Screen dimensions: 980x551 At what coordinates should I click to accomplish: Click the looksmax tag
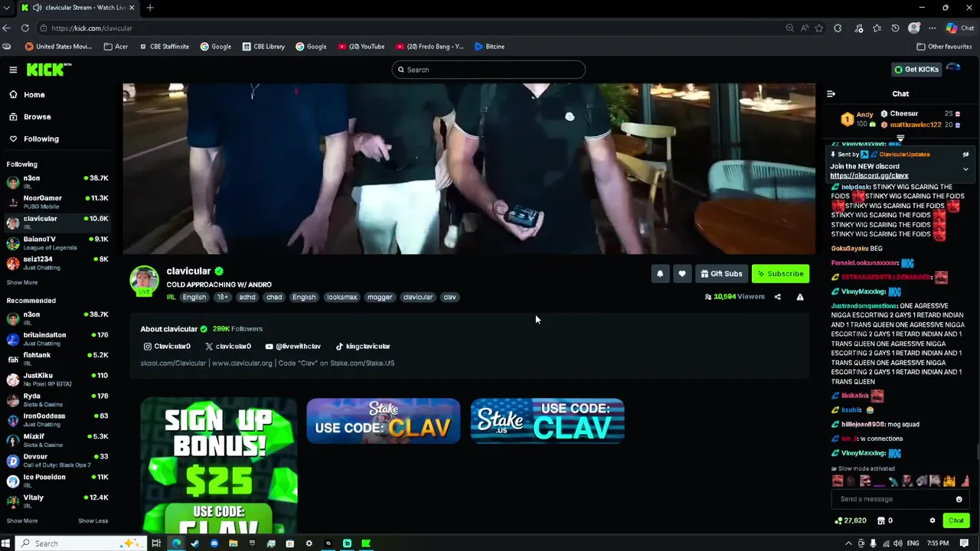click(x=341, y=297)
